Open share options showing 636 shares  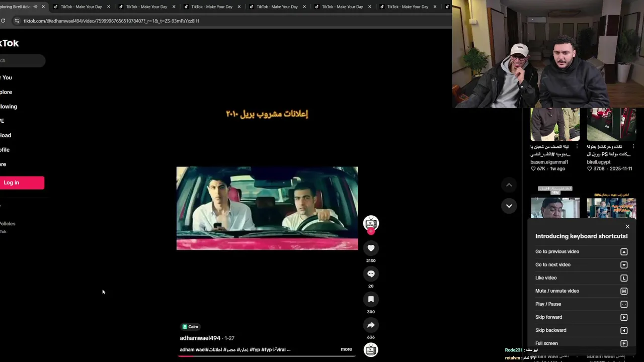pos(371,325)
